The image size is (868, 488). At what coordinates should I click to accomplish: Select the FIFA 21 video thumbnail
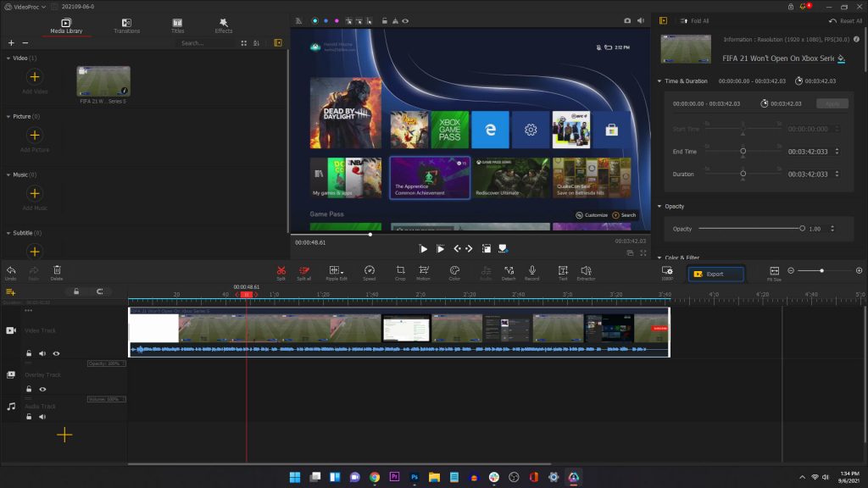(103, 81)
